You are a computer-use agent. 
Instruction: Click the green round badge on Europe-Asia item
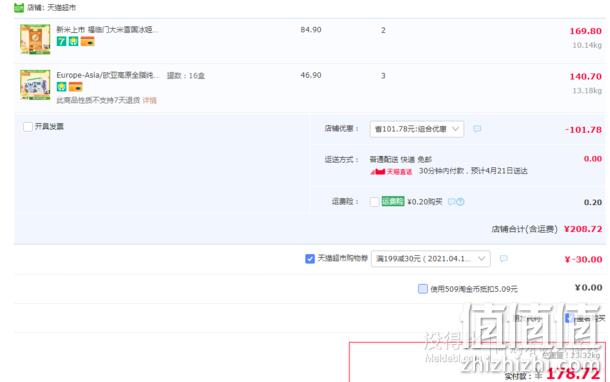point(61,87)
